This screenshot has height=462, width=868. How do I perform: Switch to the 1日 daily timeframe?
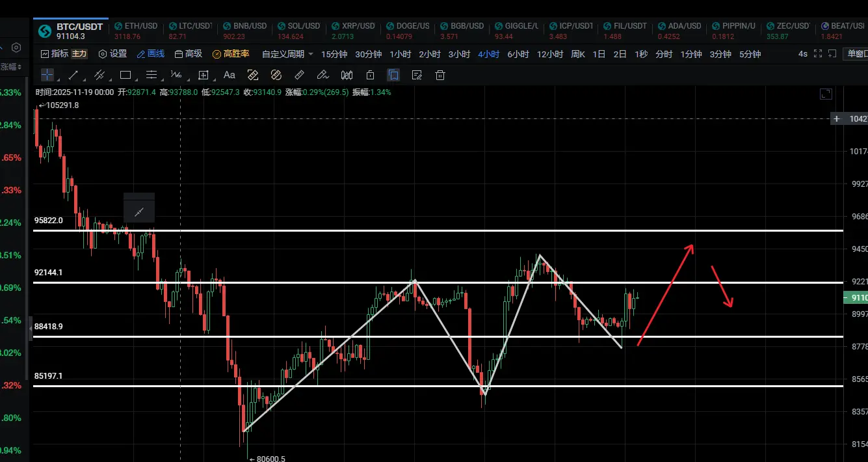599,54
